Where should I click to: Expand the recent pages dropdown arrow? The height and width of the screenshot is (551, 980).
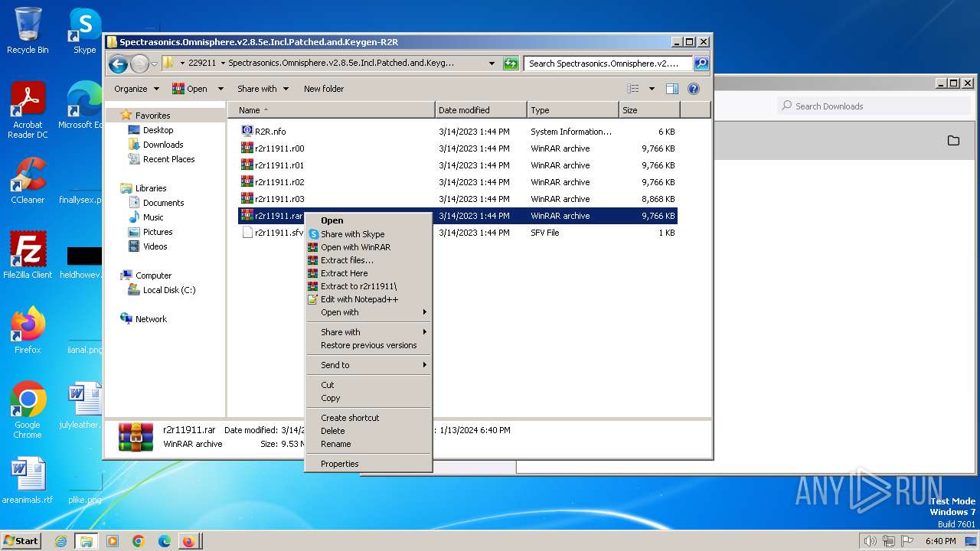click(154, 64)
